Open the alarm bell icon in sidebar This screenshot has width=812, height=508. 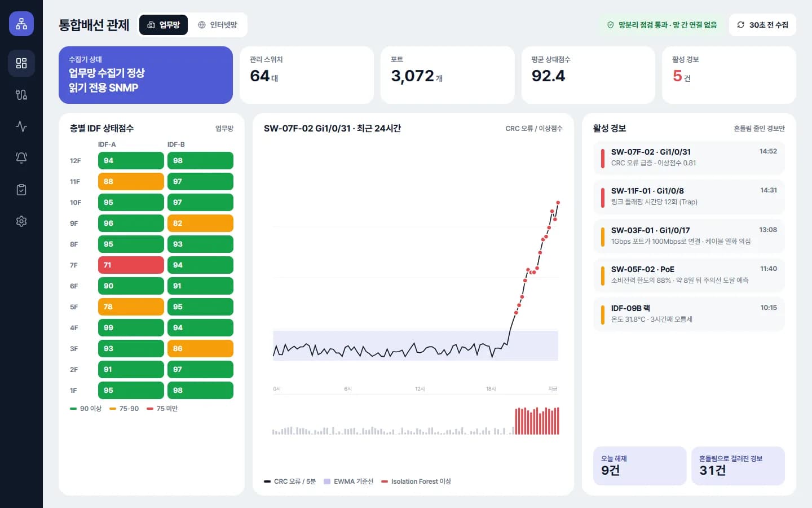pyautogui.click(x=21, y=158)
